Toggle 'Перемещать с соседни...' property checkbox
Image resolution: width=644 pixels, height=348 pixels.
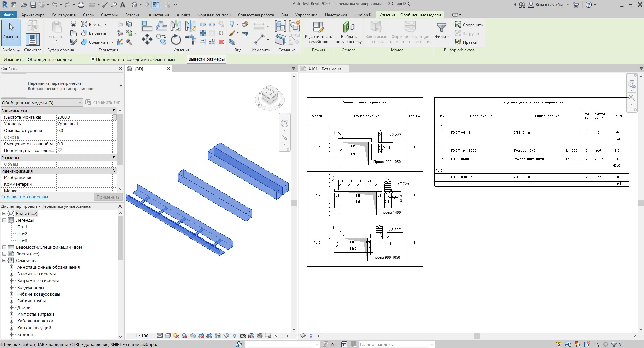[60, 151]
